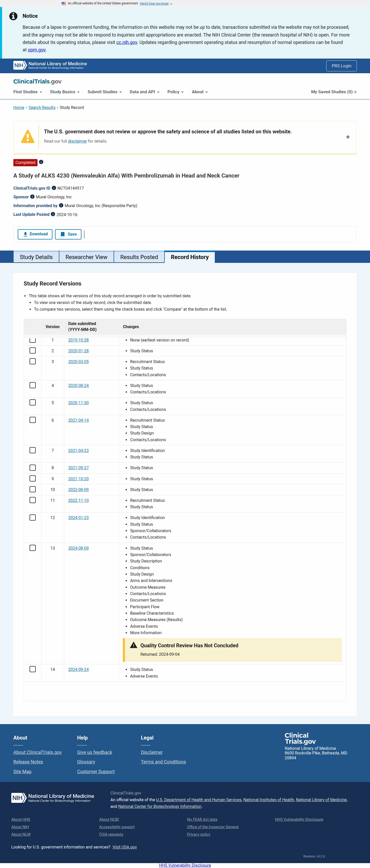Viewport: 370px width, 868px height.
Task: Open the FOIA requests footer link
Action: pyautogui.click(x=111, y=835)
